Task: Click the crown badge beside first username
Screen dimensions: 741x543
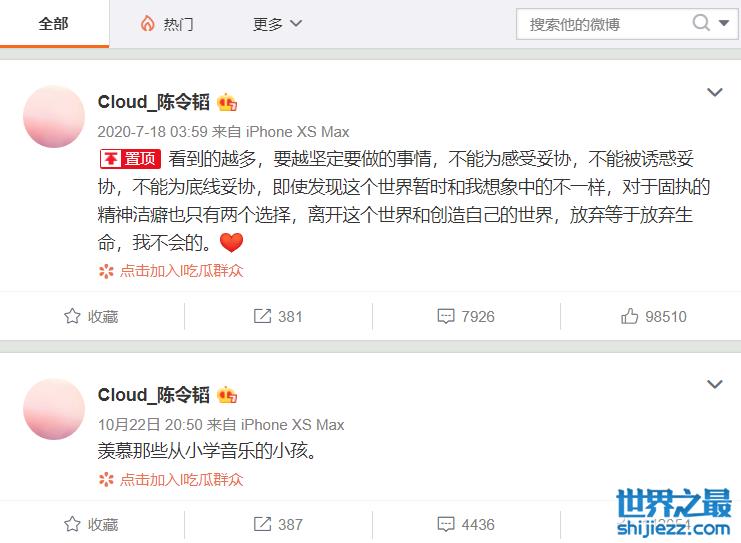Action: tap(227, 102)
